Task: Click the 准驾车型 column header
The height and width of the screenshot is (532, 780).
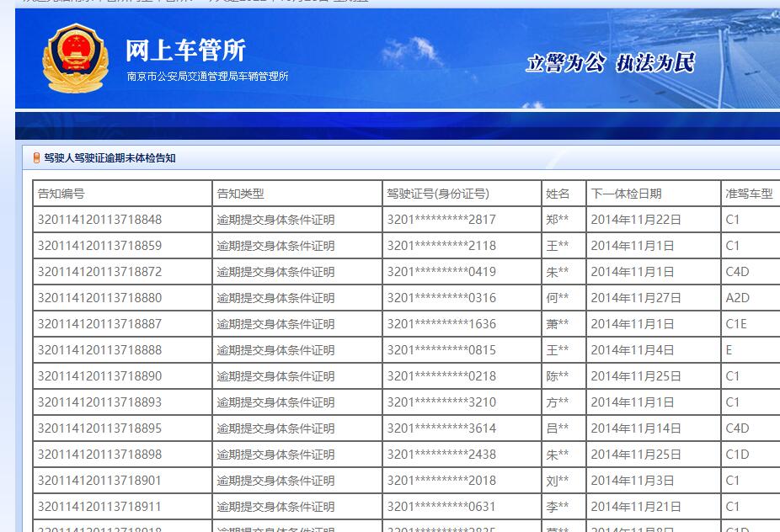Action: pyautogui.click(x=748, y=194)
